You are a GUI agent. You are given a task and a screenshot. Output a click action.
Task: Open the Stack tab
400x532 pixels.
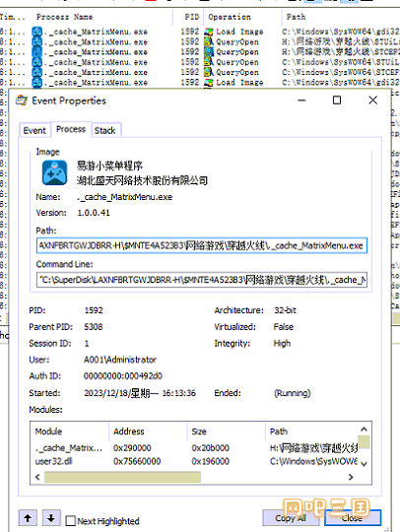point(104,131)
